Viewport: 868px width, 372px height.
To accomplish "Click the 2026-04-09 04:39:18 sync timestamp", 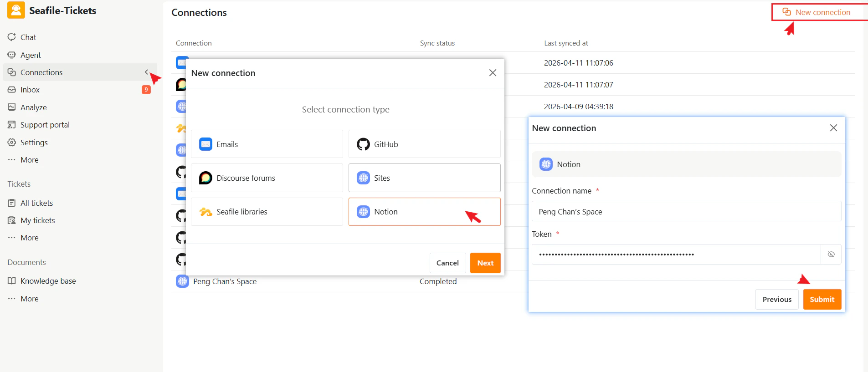I will pyautogui.click(x=579, y=107).
